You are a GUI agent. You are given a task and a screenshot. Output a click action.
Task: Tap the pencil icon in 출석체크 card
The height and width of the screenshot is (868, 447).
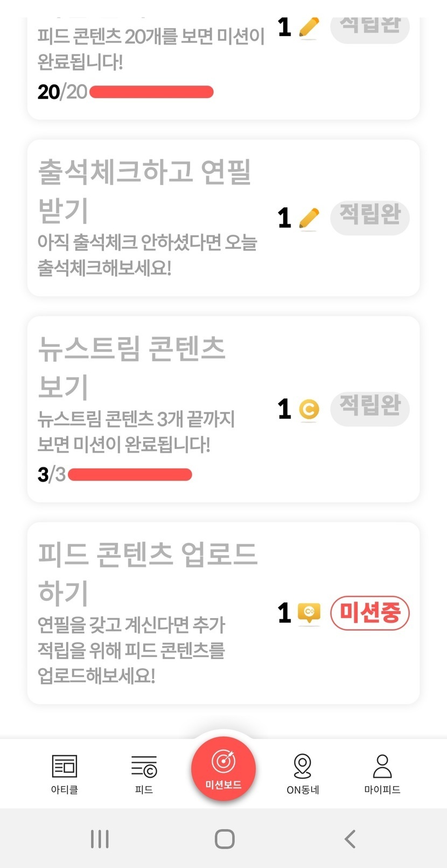coord(309,219)
